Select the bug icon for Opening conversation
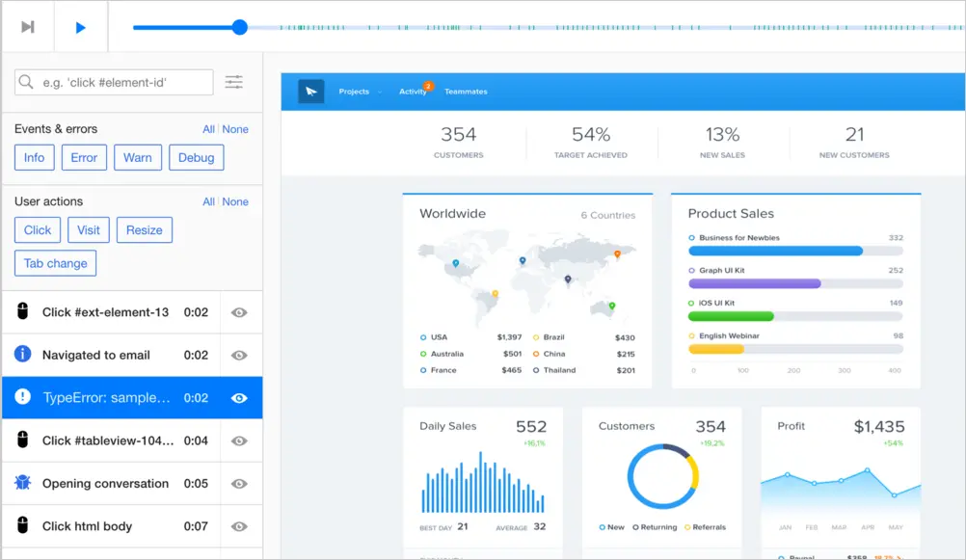 23,482
